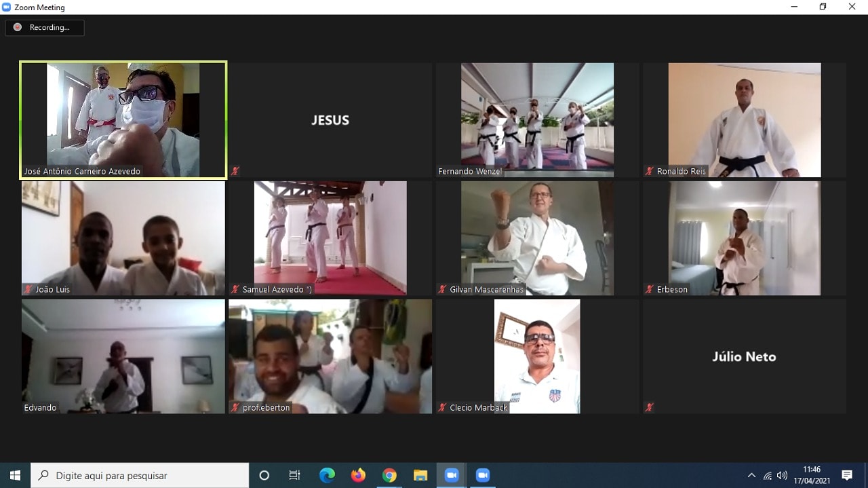The image size is (868, 488).
Task: Open Firefox from the taskbar
Action: pos(358,475)
